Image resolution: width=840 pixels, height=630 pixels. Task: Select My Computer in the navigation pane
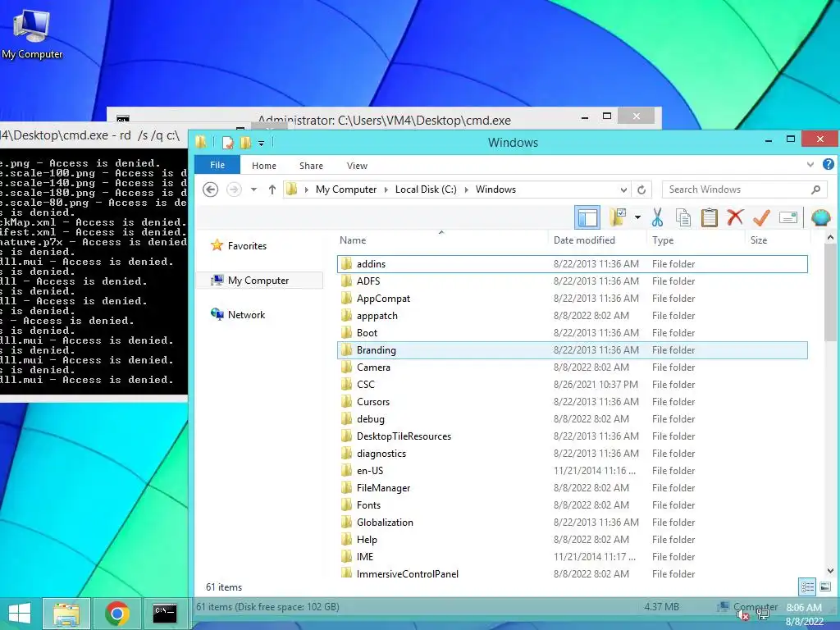259,281
